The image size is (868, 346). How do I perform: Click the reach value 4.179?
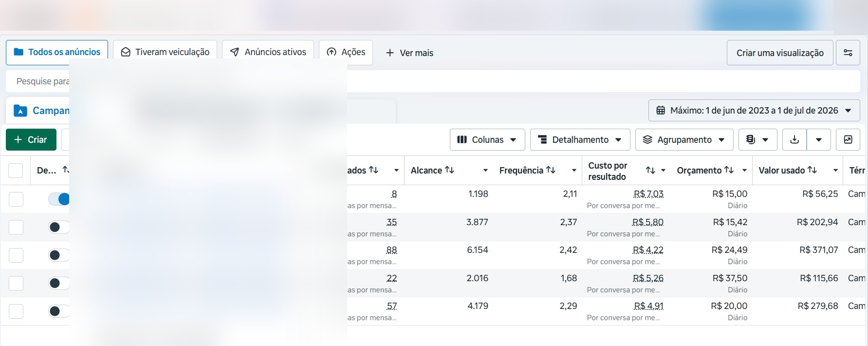(478, 306)
